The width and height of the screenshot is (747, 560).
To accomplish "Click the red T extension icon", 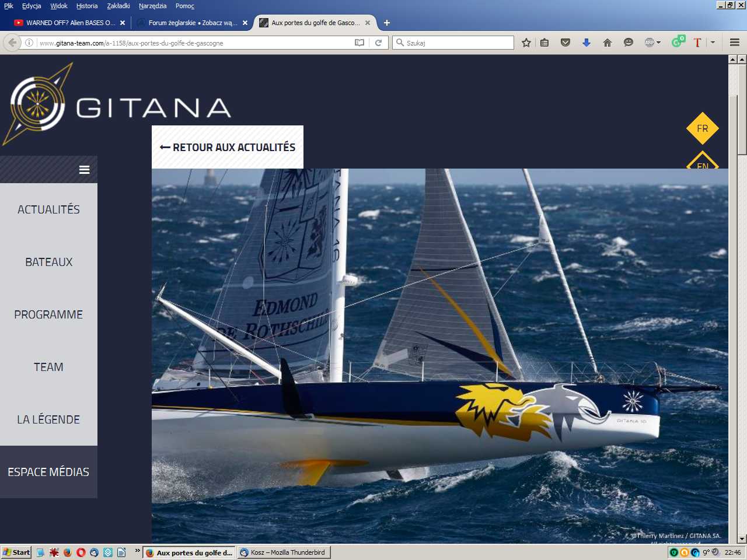I will click(697, 43).
